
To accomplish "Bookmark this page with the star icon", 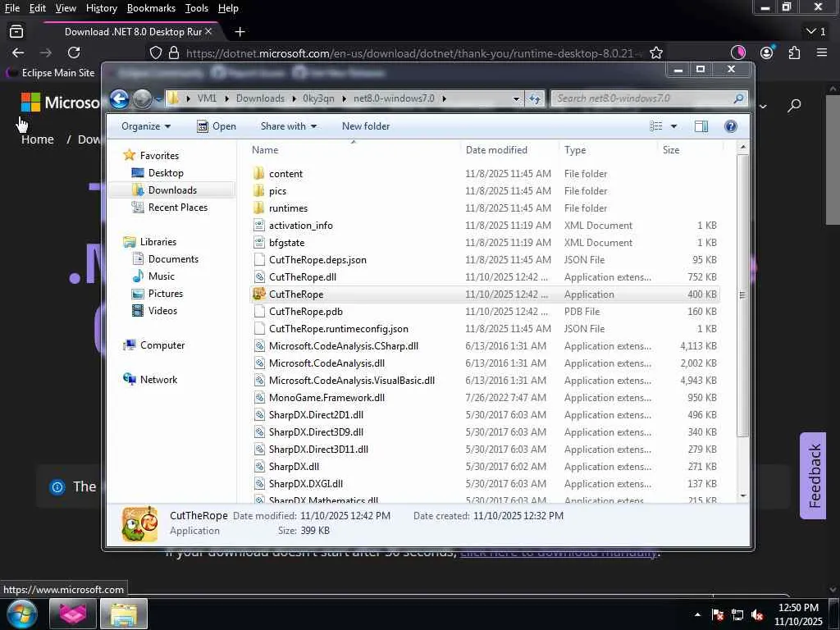I will click(x=656, y=52).
